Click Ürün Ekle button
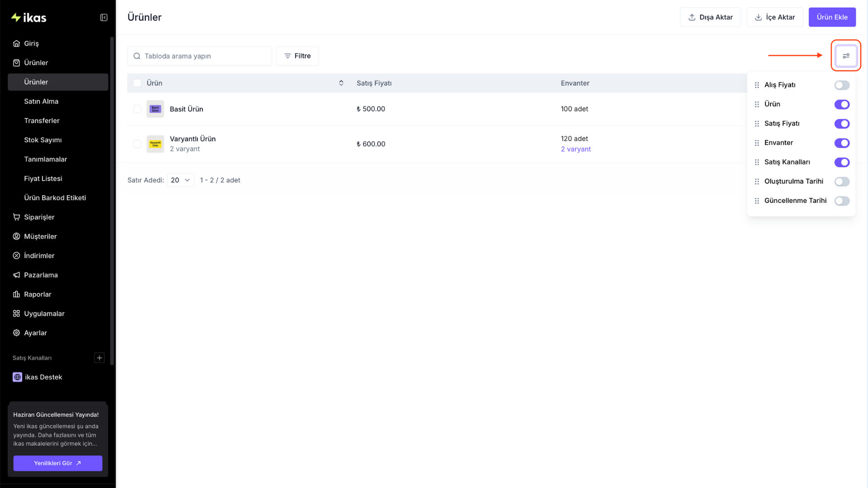 pyautogui.click(x=832, y=17)
